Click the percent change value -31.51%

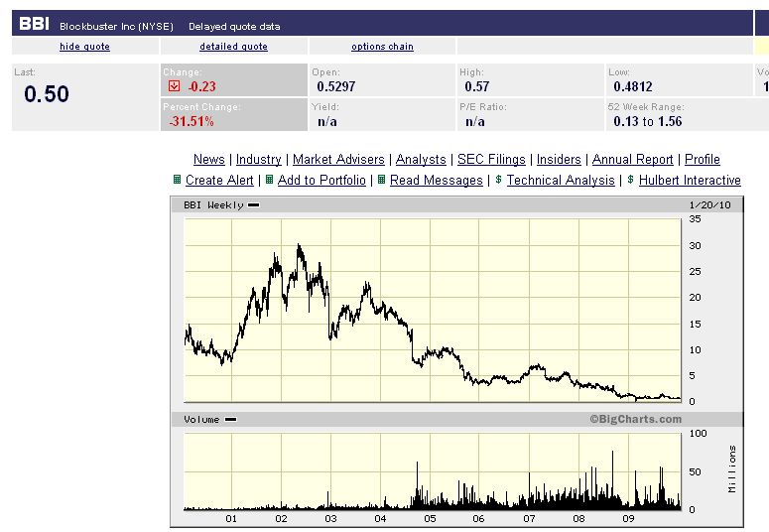tap(192, 121)
